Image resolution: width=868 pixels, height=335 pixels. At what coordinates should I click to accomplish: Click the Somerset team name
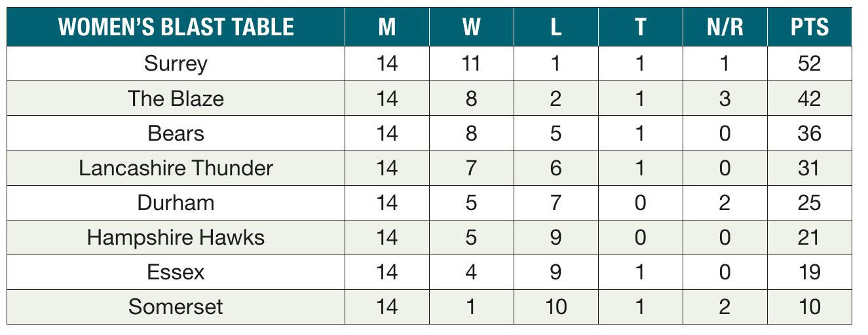176,307
